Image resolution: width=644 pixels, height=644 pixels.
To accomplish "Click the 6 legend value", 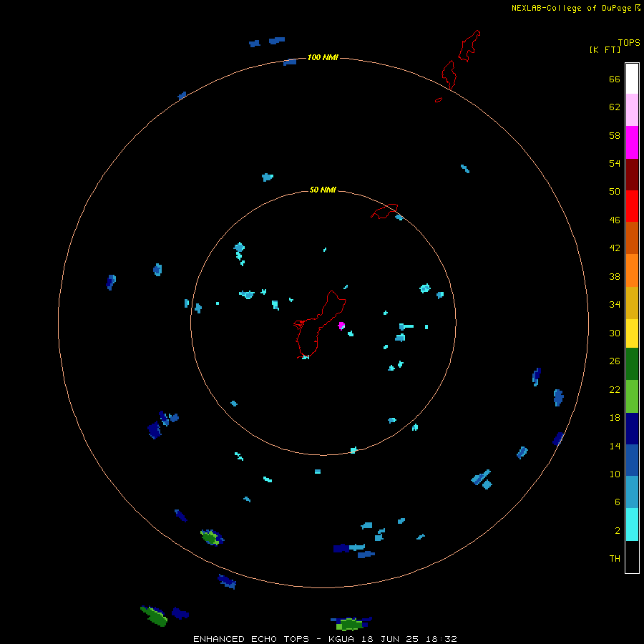I will coord(617,502).
